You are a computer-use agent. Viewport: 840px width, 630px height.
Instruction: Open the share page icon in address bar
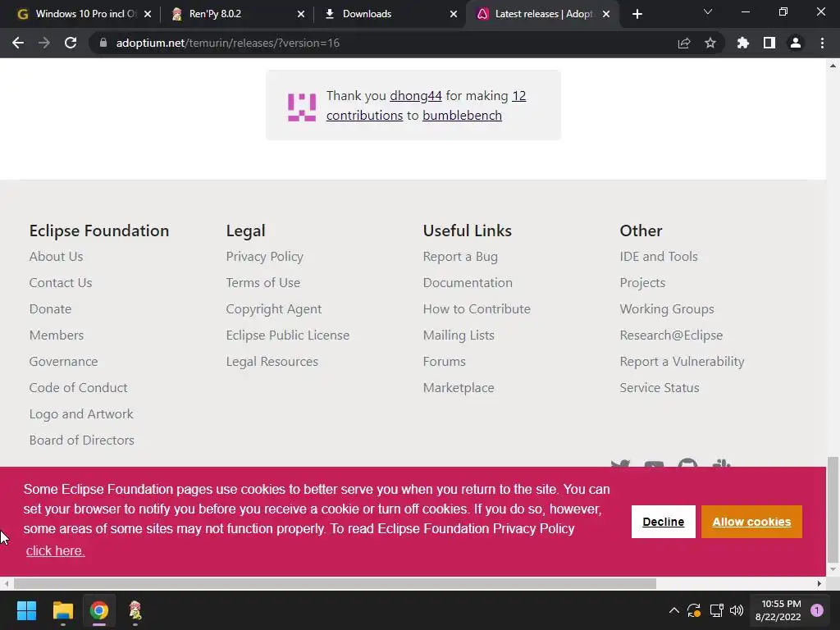tap(684, 43)
